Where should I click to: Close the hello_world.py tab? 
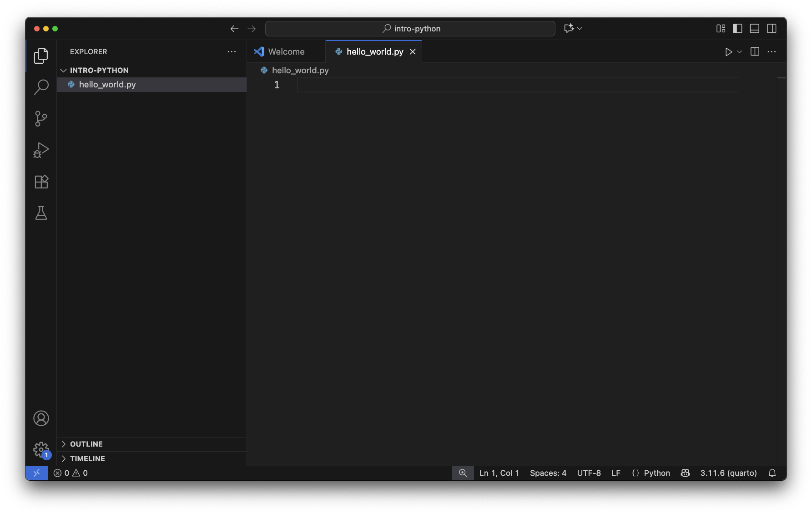coord(413,52)
